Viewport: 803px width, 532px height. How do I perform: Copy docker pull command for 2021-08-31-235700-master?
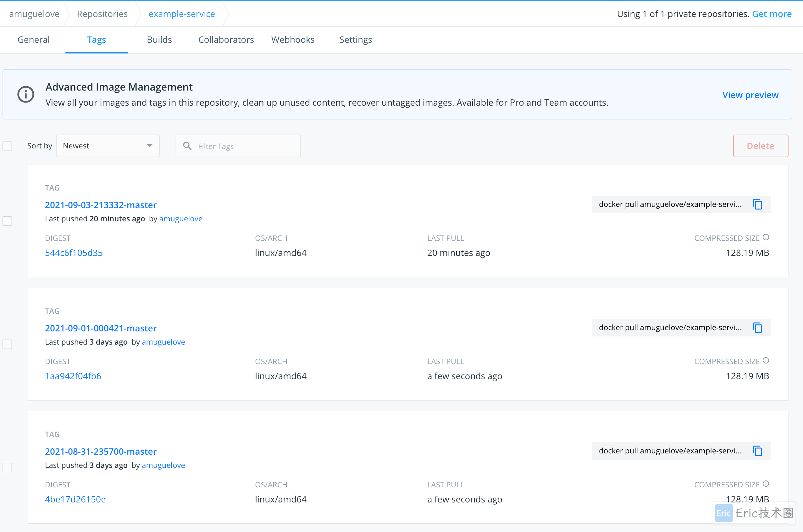coord(757,451)
